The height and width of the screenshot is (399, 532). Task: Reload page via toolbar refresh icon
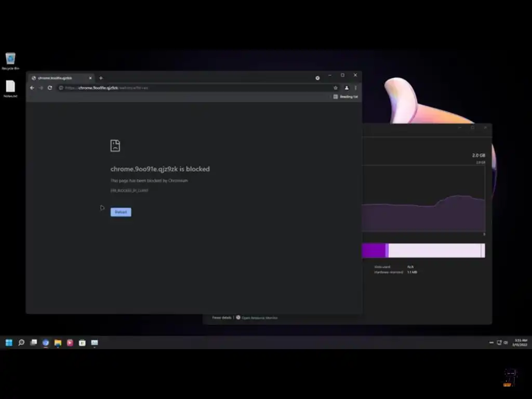tap(50, 88)
